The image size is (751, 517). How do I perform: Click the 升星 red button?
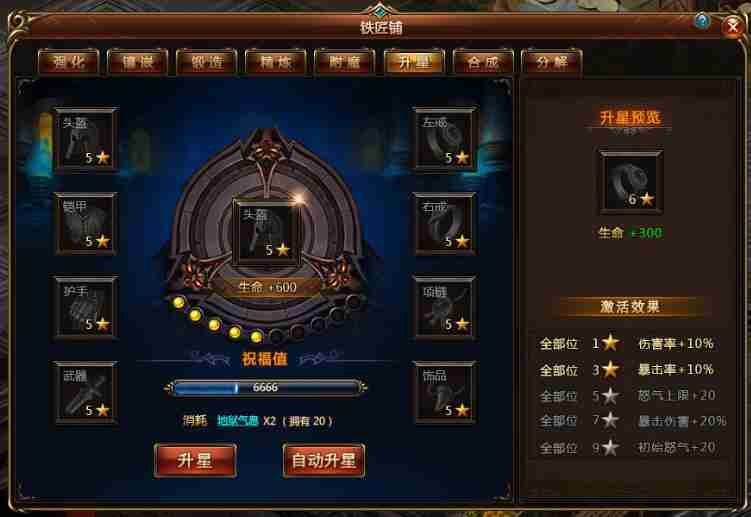tap(195, 460)
